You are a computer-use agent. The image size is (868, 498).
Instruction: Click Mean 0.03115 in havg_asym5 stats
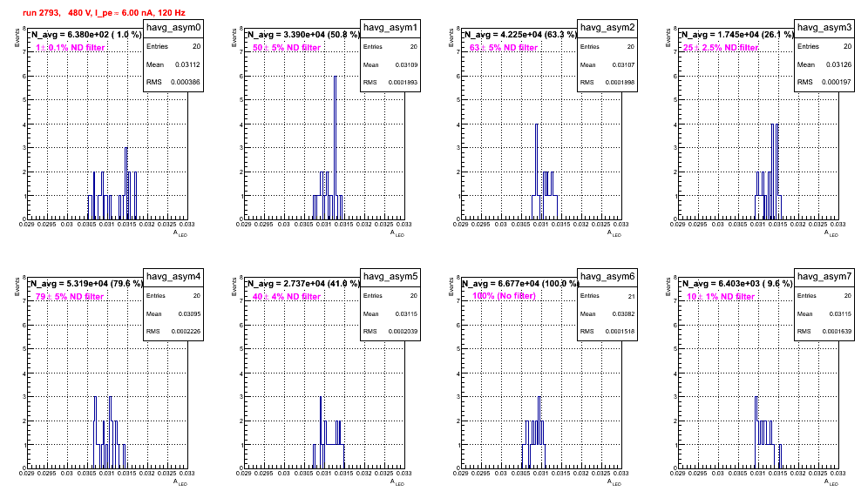click(x=390, y=313)
